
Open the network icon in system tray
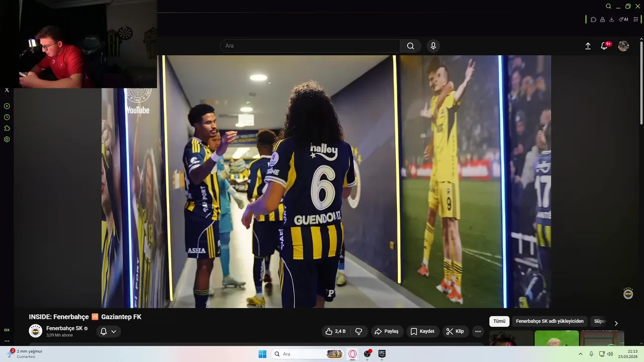click(602, 354)
